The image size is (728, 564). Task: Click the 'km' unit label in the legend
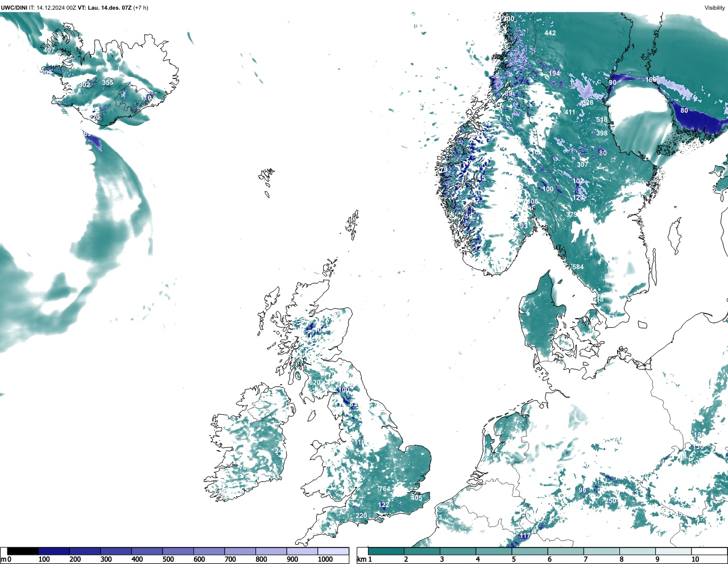coord(361,559)
